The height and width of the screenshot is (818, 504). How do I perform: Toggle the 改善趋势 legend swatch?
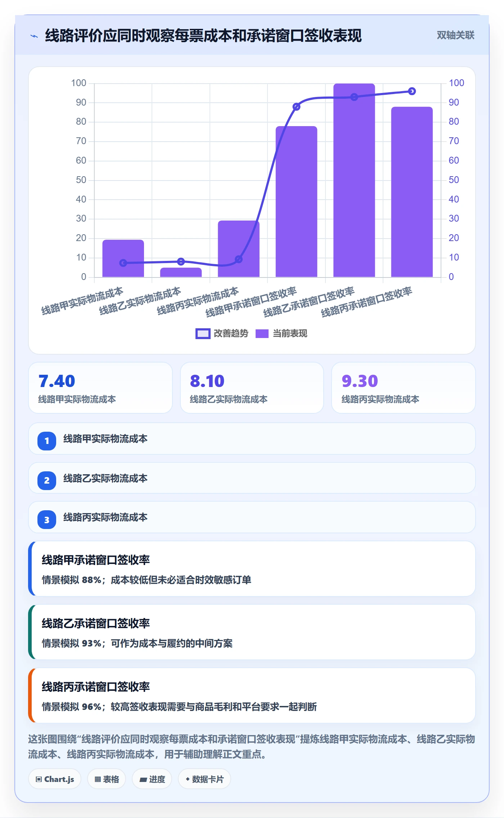tap(203, 334)
